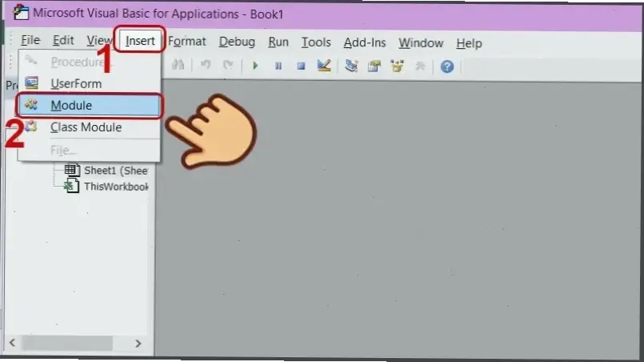
Task: Choose UserForm from Insert menu
Action: point(89,83)
